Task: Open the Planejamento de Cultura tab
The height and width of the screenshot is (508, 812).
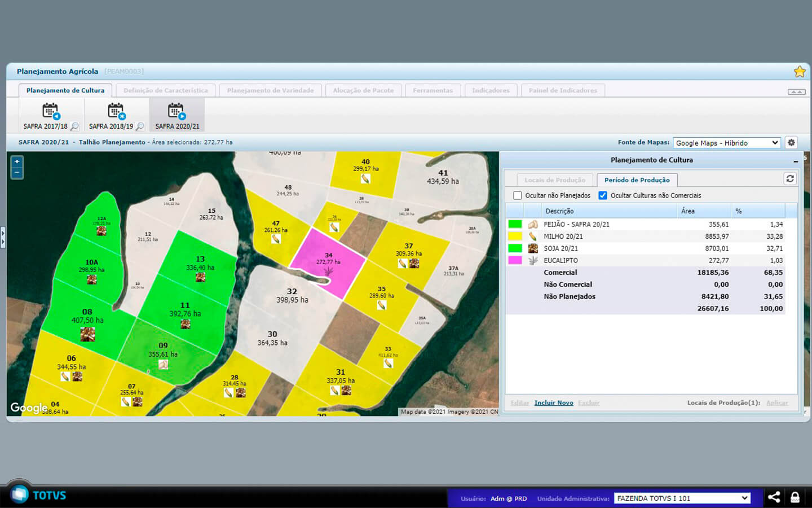Action: click(x=65, y=90)
